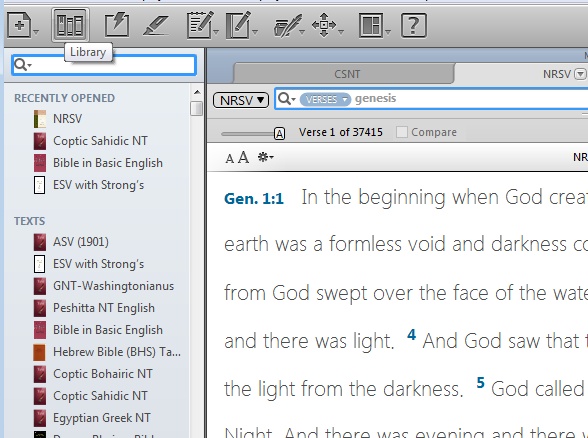Click the library scrollbar thumb
The width and height of the screenshot is (588, 438).
pos(196,109)
